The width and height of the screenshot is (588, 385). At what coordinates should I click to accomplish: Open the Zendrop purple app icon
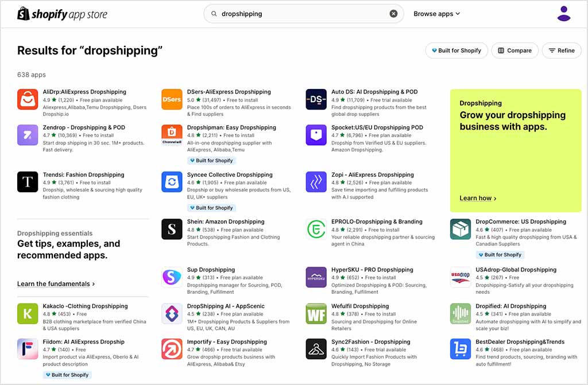28,135
